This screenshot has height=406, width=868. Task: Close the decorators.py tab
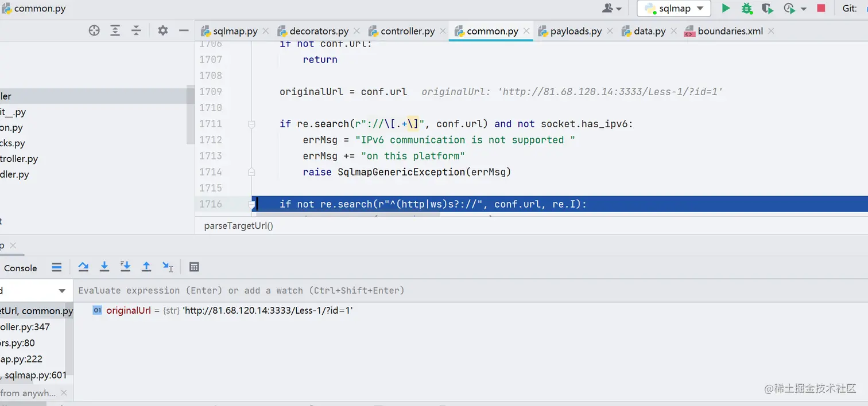[x=358, y=31]
